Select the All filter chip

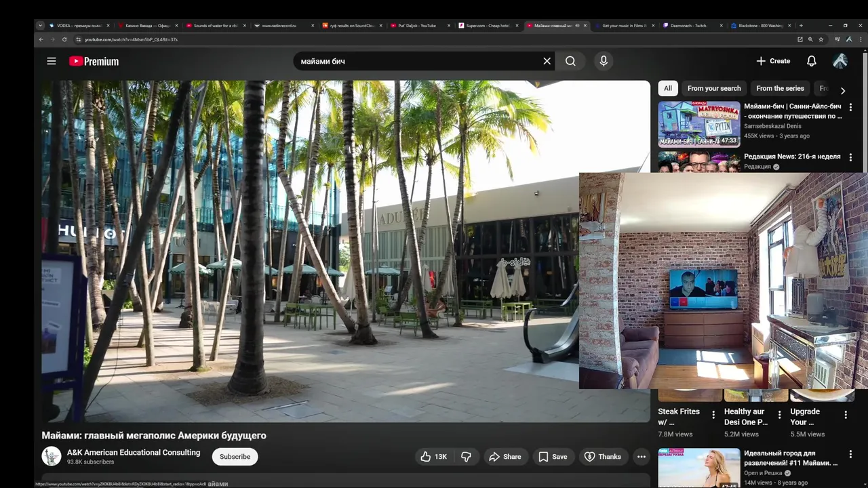tap(668, 88)
